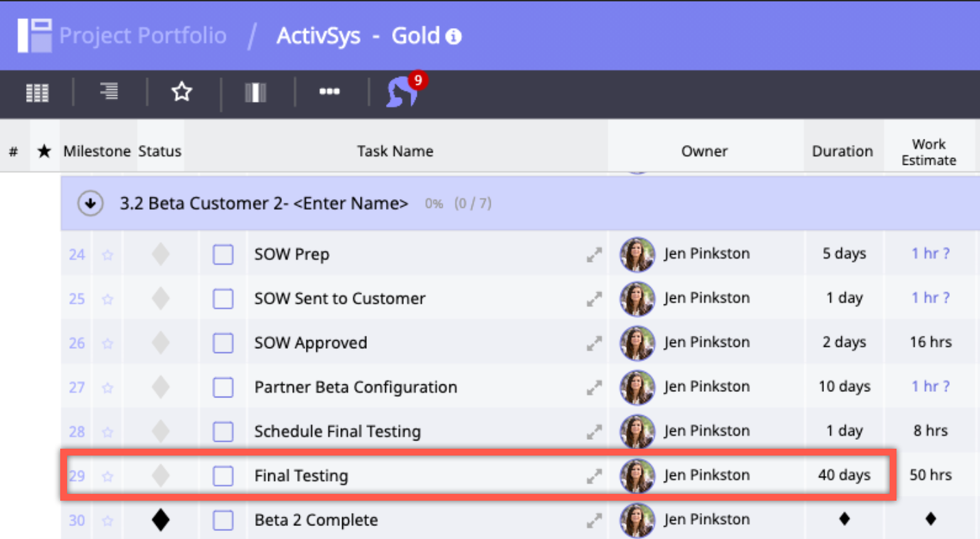Star the SOW Sent to Customer task
Screen dimensions: 980x539
coord(107,299)
